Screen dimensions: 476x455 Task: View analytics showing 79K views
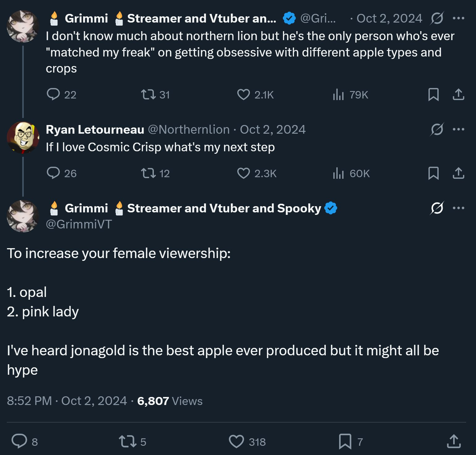339,94
